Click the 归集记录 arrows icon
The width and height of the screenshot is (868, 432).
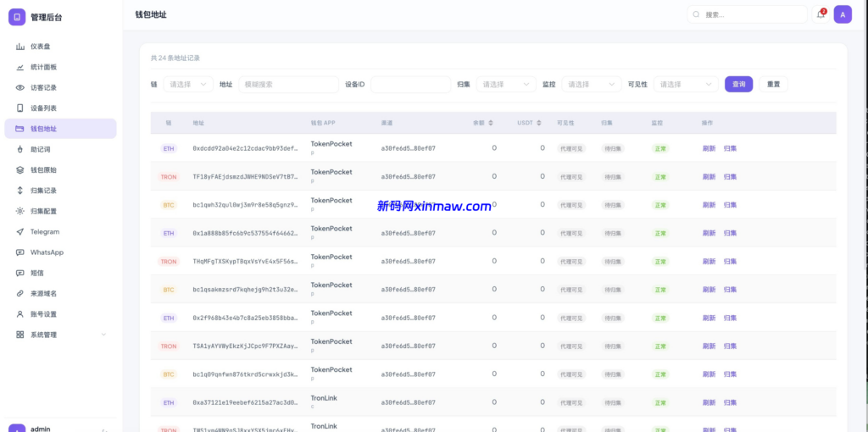[20, 191]
